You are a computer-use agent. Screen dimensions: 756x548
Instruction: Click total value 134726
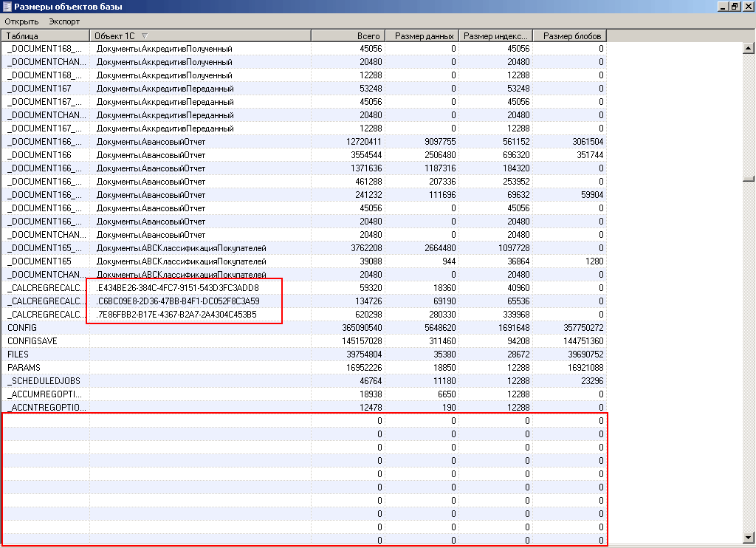[x=368, y=301]
